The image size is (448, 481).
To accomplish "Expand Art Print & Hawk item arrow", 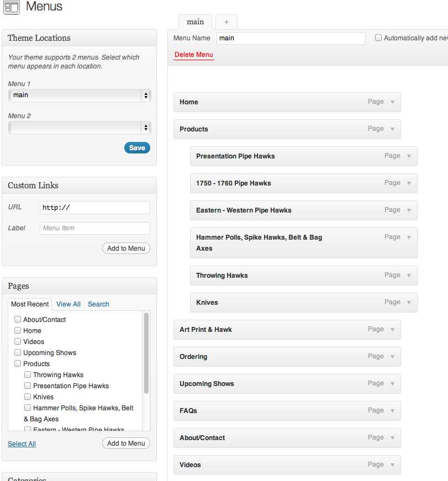I will pos(392,330).
